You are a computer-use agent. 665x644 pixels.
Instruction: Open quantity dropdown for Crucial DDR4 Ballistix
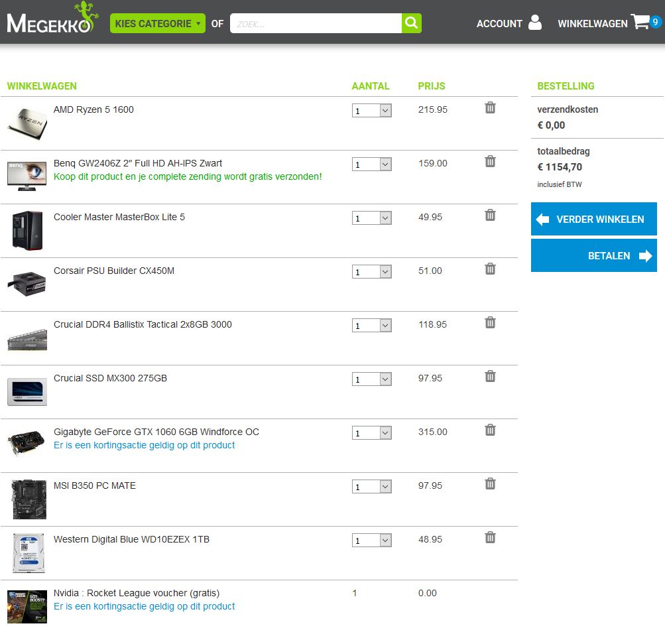[x=371, y=326]
